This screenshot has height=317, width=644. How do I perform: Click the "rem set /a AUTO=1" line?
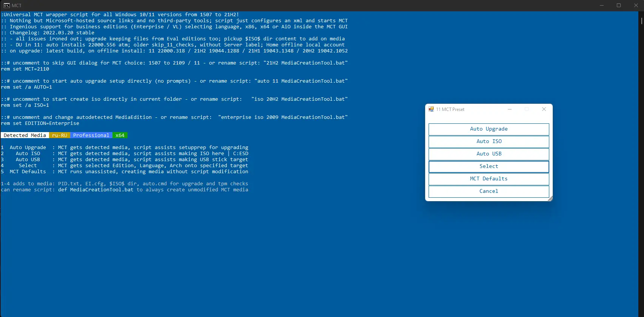point(26,87)
